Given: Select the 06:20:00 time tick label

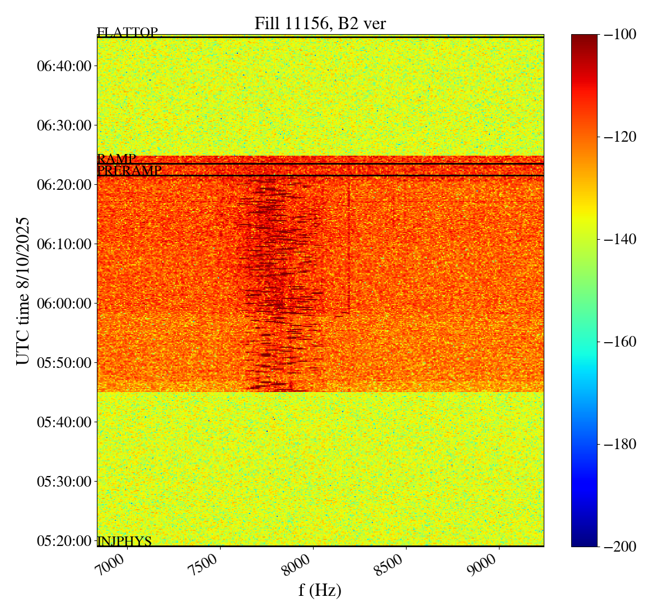Looking at the screenshot, I should point(64,185).
